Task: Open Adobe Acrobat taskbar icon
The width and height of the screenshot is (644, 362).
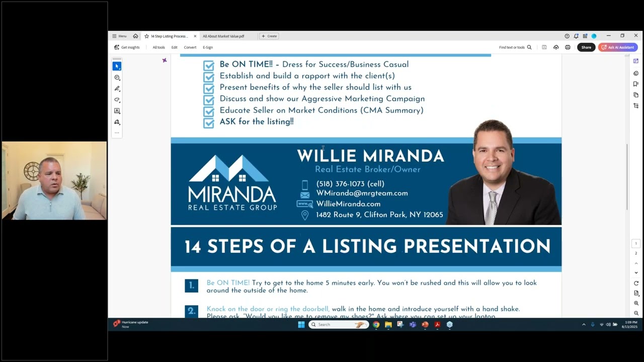Action: coord(437,324)
